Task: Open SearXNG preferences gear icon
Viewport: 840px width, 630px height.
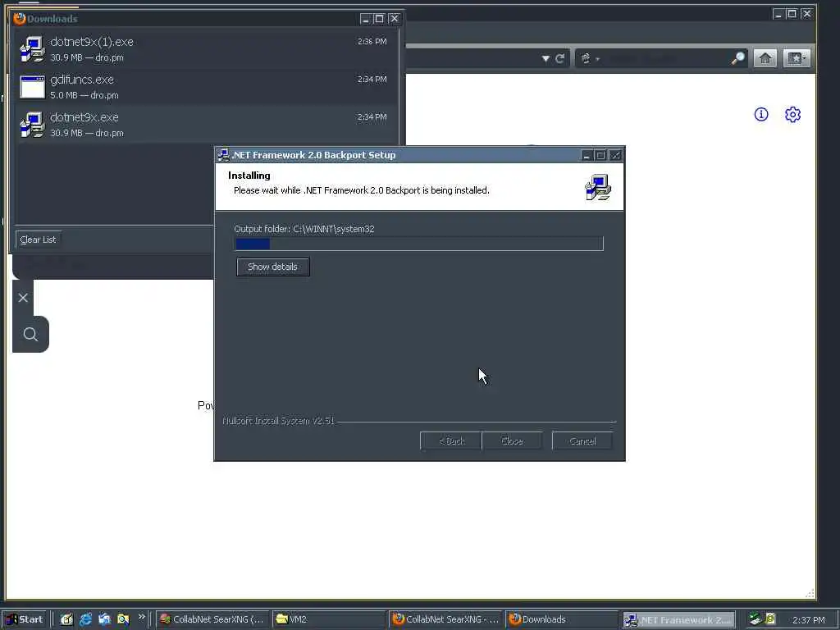Action: (793, 114)
